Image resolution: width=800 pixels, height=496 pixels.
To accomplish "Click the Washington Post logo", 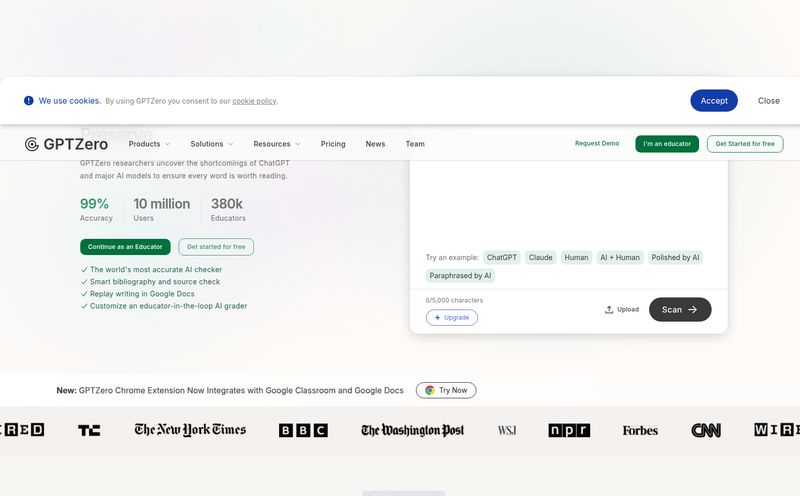I will 412,430.
